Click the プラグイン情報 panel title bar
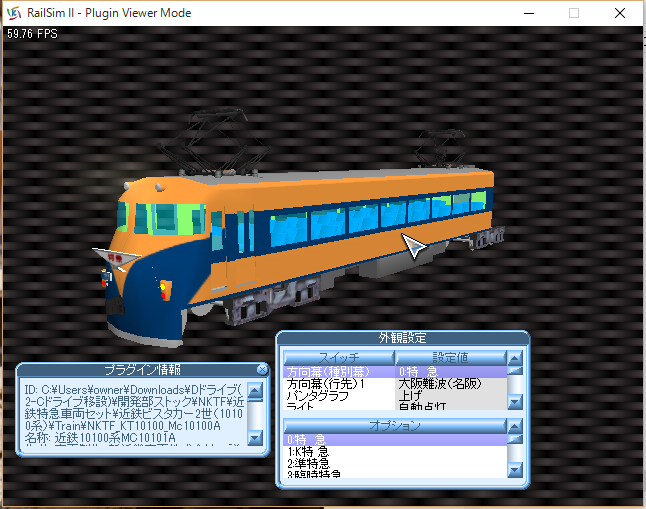 coord(143,370)
